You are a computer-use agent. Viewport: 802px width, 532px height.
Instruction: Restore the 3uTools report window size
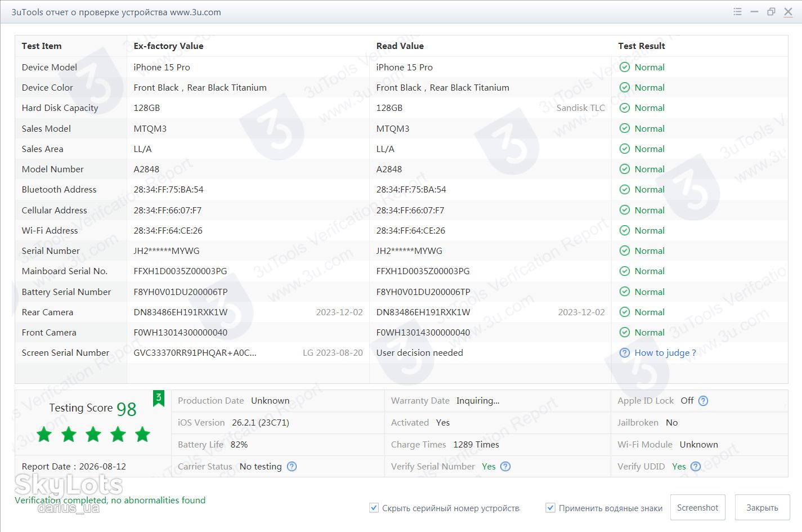[x=771, y=12]
